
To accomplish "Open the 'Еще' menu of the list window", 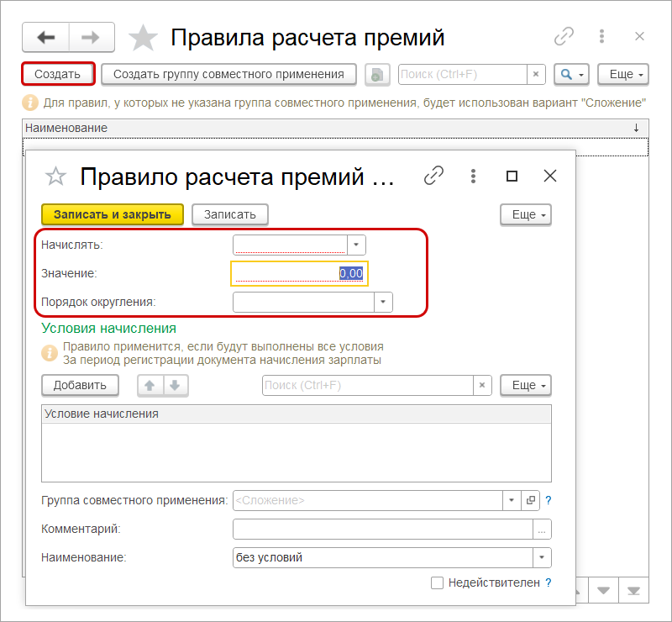I will pos(623,75).
